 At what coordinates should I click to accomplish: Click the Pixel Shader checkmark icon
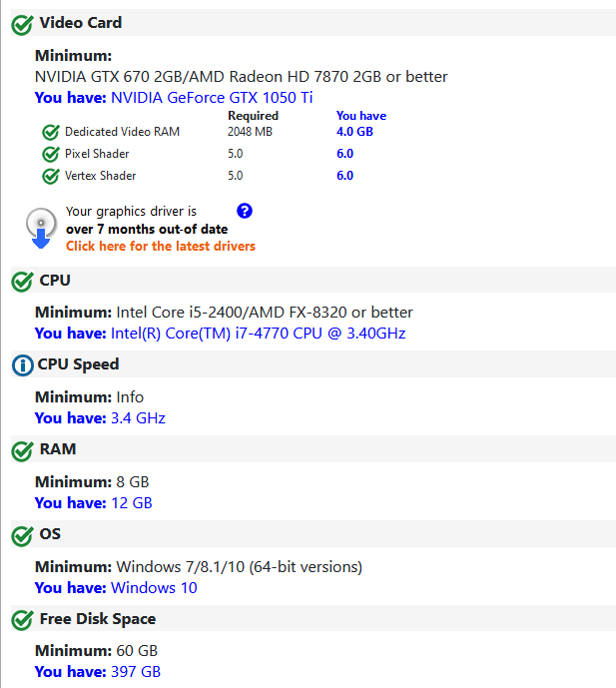[51, 154]
